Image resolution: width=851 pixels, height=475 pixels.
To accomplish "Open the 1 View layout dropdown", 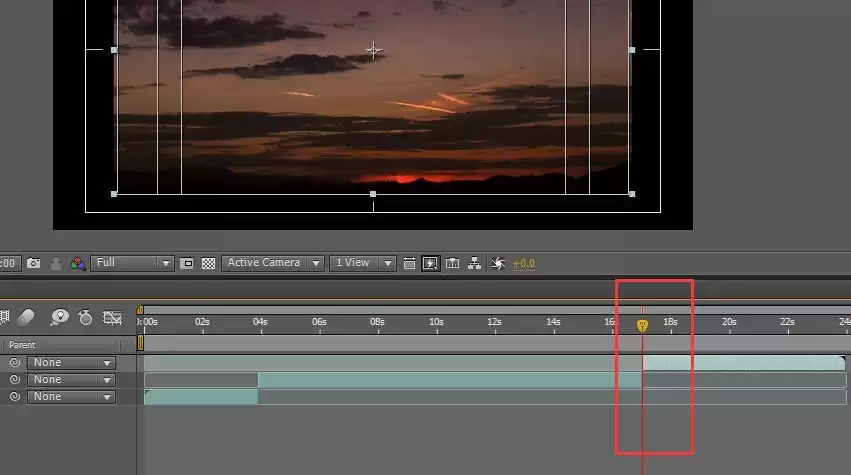I will click(363, 263).
